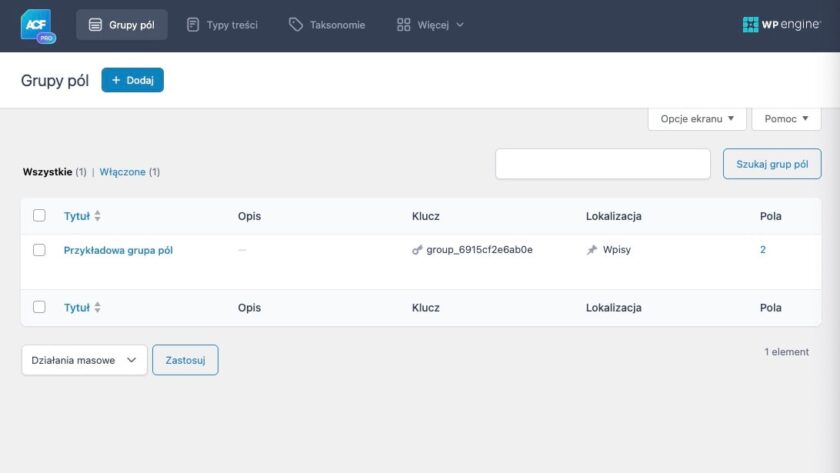840x473 pixels.
Task: Click the tag icon for Taksonomie
Action: [296, 25]
